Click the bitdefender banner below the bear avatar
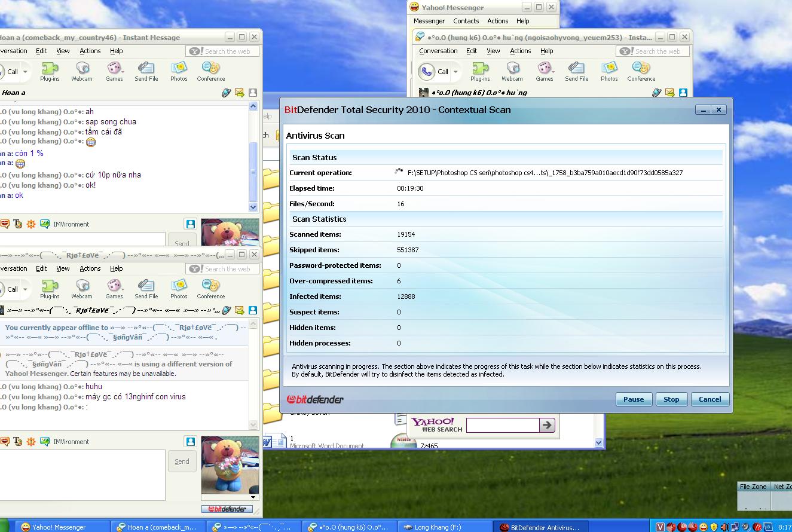792x532 pixels. (x=227, y=509)
